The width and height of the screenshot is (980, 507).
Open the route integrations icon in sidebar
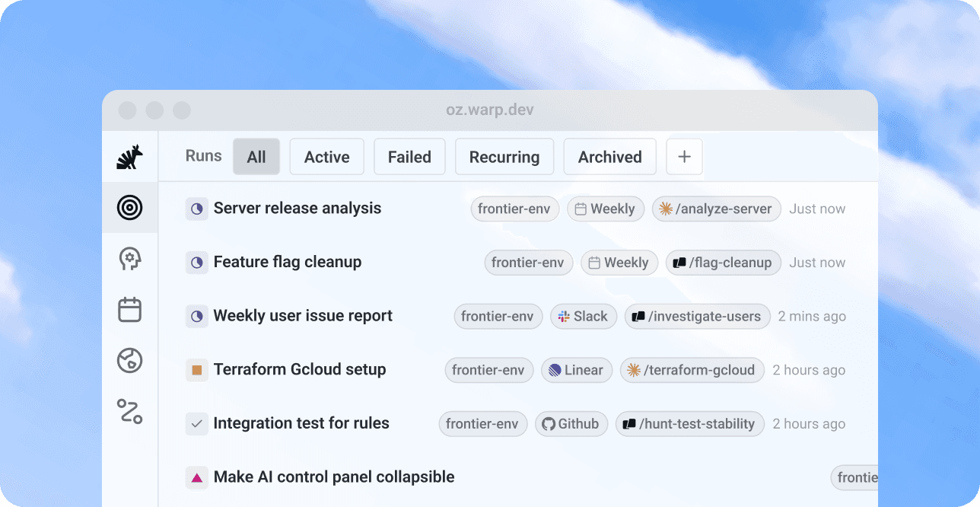point(130,411)
